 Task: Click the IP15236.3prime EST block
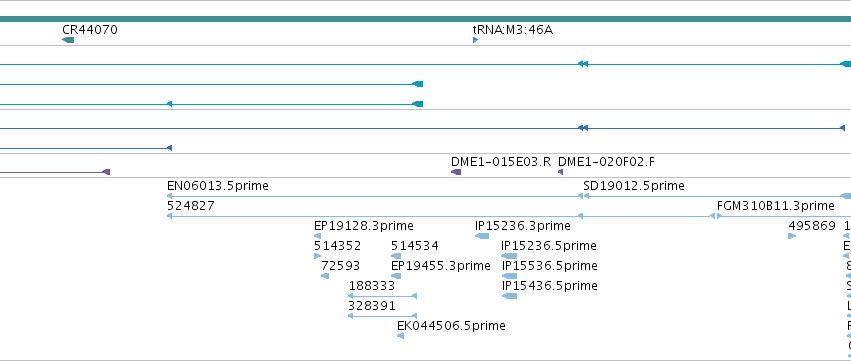point(482,236)
